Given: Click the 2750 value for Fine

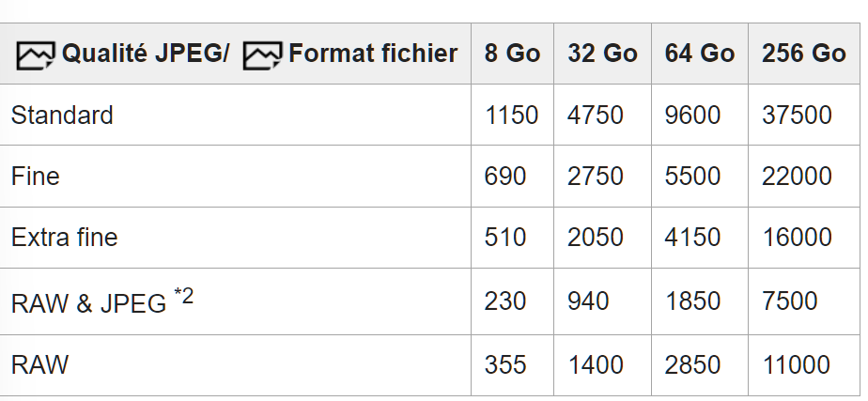Looking at the screenshot, I should pyautogui.click(x=595, y=177).
